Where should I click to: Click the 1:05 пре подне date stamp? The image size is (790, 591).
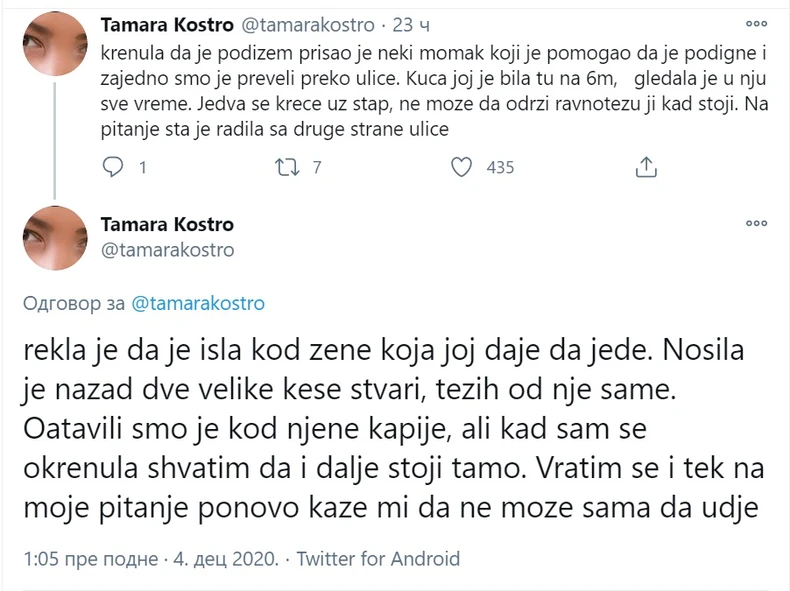coord(139,558)
